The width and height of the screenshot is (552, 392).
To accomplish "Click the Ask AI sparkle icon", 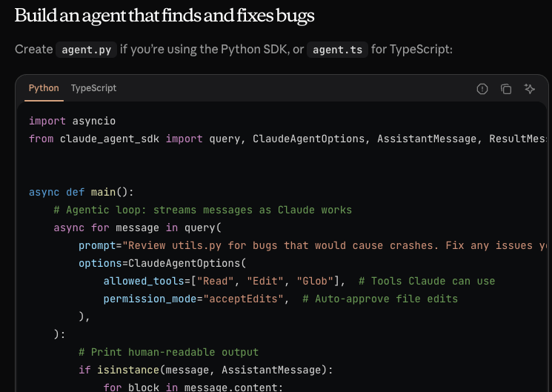I will coord(530,89).
